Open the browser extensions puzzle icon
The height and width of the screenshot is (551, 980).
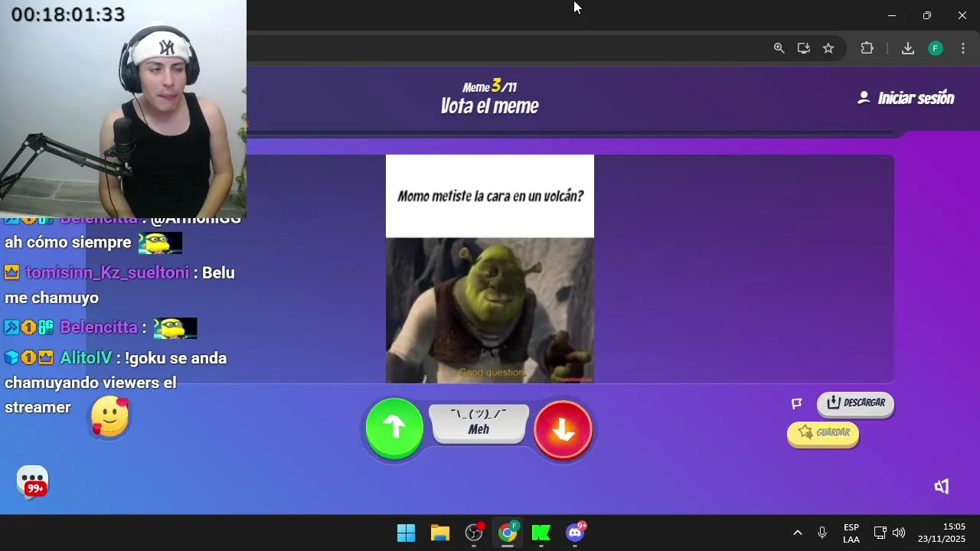867,48
